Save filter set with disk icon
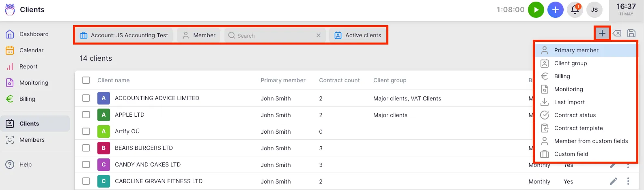This screenshot has height=190, width=644. [x=631, y=33]
